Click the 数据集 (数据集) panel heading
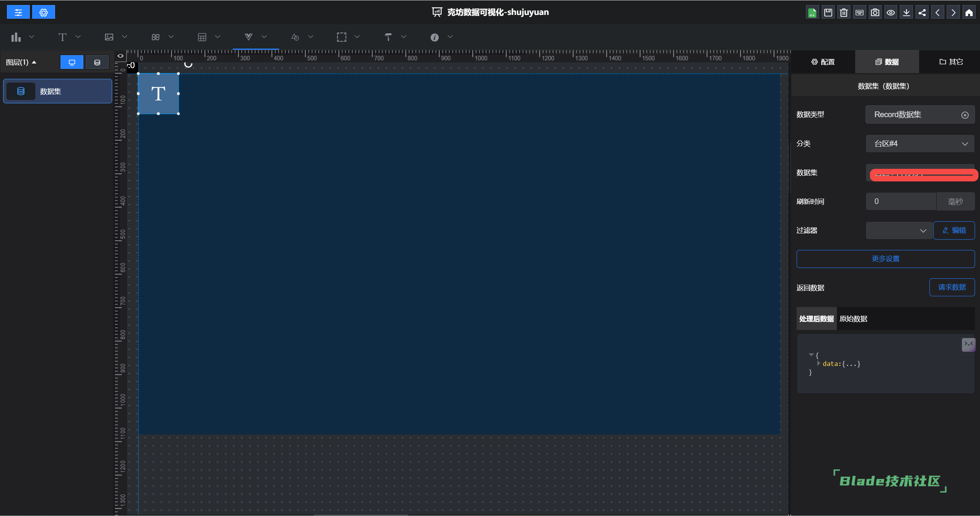 click(884, 86)
